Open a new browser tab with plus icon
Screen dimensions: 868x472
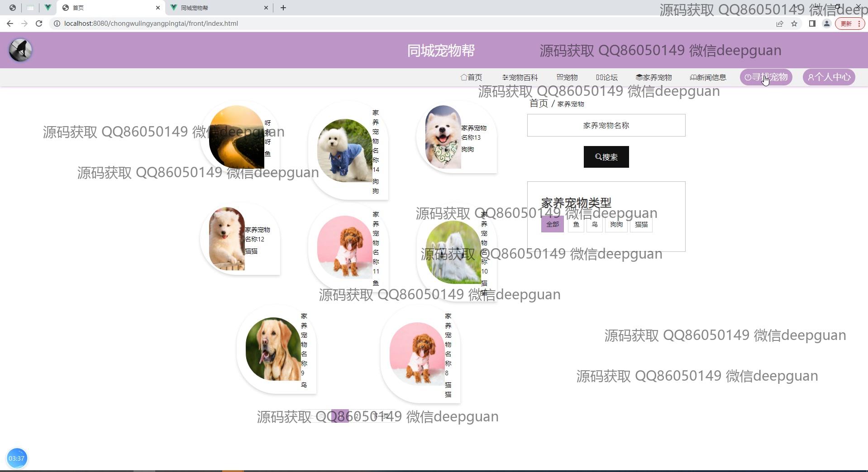pyautogui.click(x=283, y=8)
